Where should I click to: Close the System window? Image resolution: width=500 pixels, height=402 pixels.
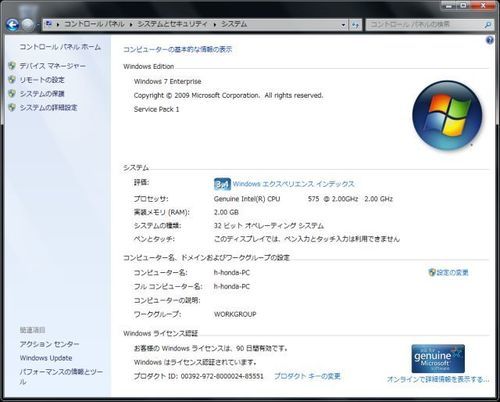click(x=483, y=5)
